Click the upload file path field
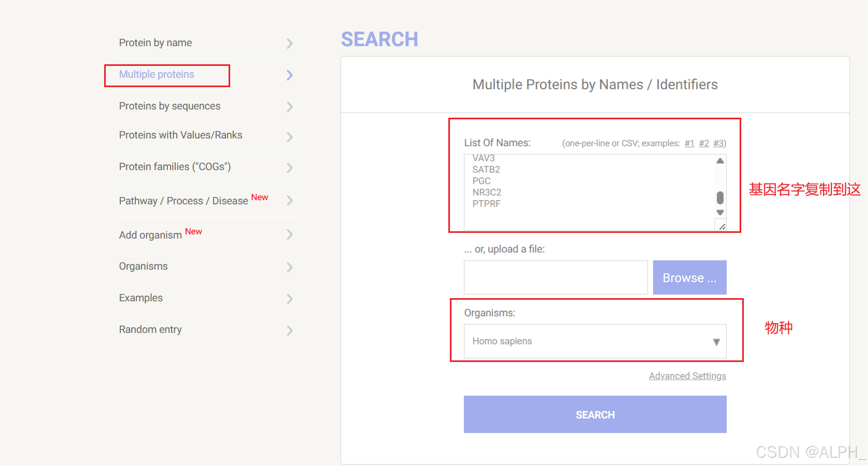Screen dimensions: 868x466 555,278
